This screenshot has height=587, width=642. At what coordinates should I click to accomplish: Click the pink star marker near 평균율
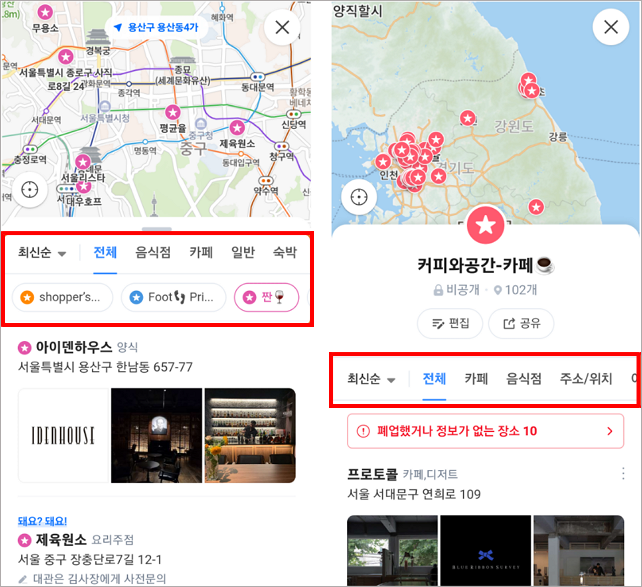pos(172,112)
